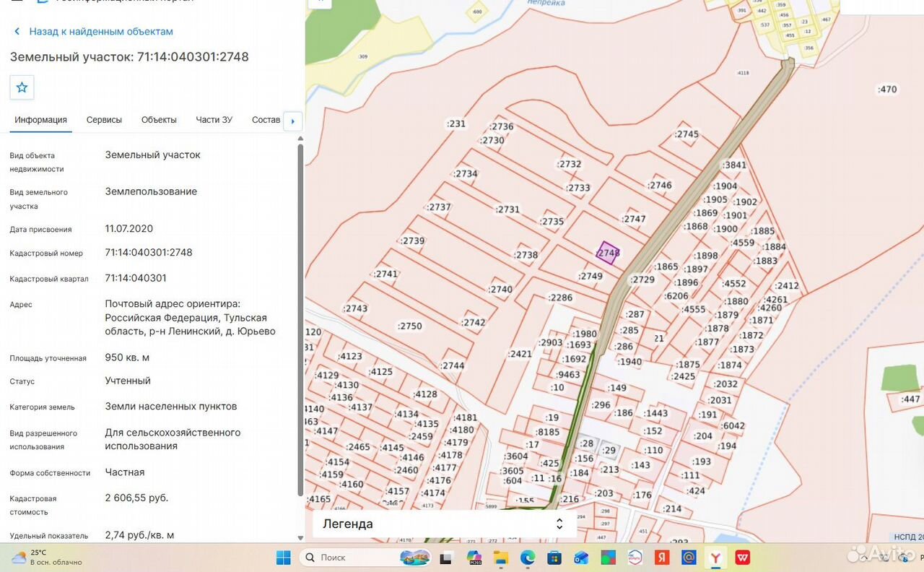Show more tabs with the right arrow
This screenshot has width=924, height=572.
tap(292, 121)
